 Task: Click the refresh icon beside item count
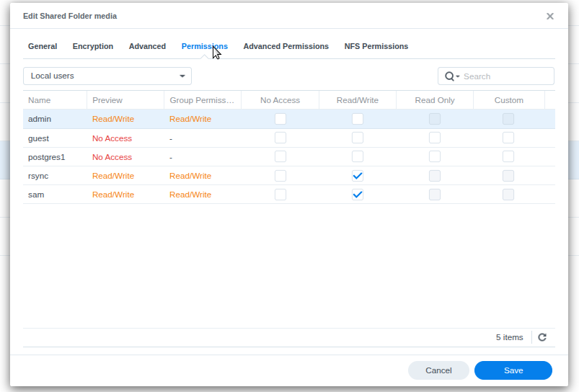pos(542,337)
